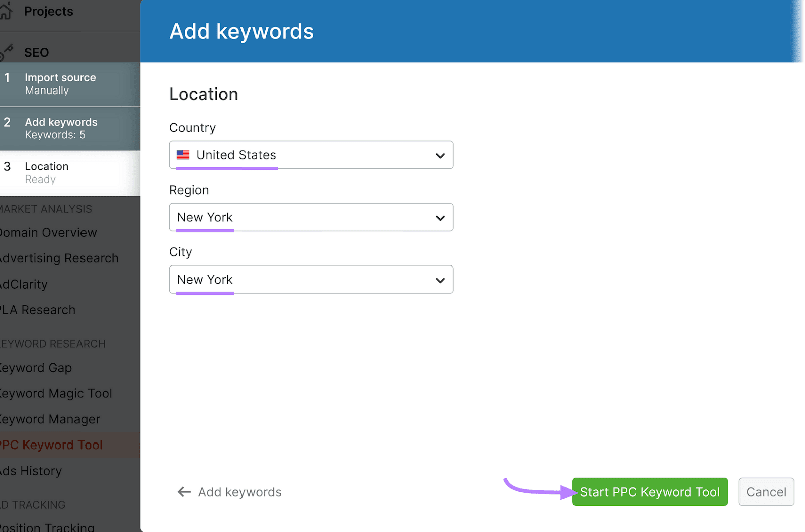Click the Projects home icon
Viewport: 805px width, 532px height.
pyautogui.click(x=5, y=11)
